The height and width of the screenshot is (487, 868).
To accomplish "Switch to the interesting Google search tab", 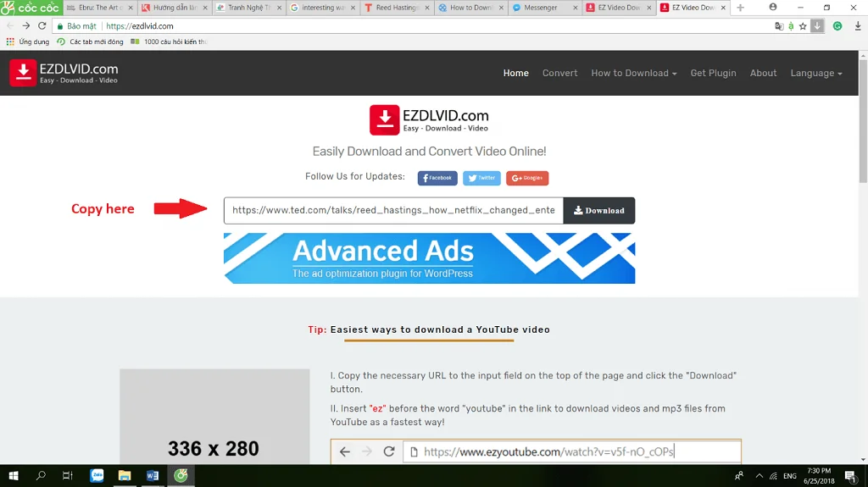I will click(x=322, y=8).
